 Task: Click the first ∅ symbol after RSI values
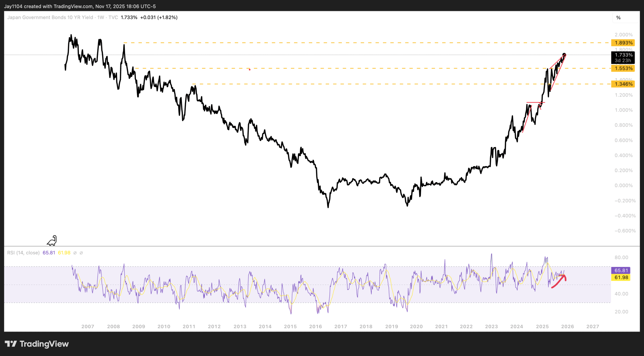[75, 253]
